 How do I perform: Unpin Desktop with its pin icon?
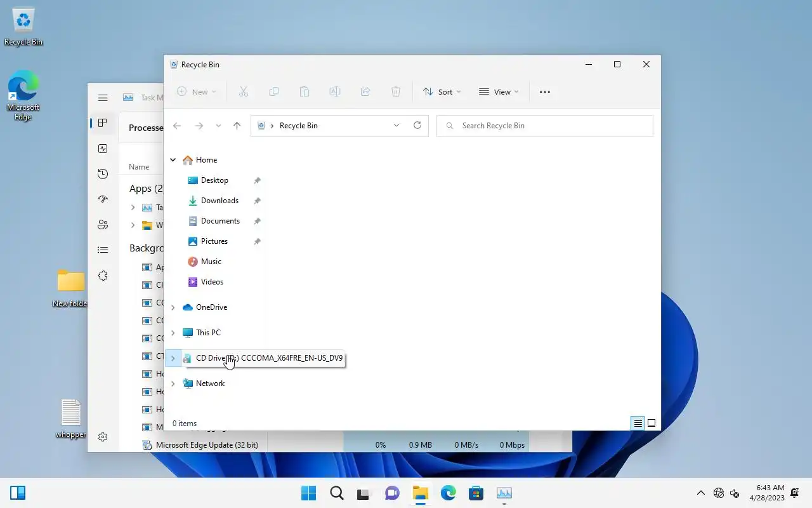257,181
